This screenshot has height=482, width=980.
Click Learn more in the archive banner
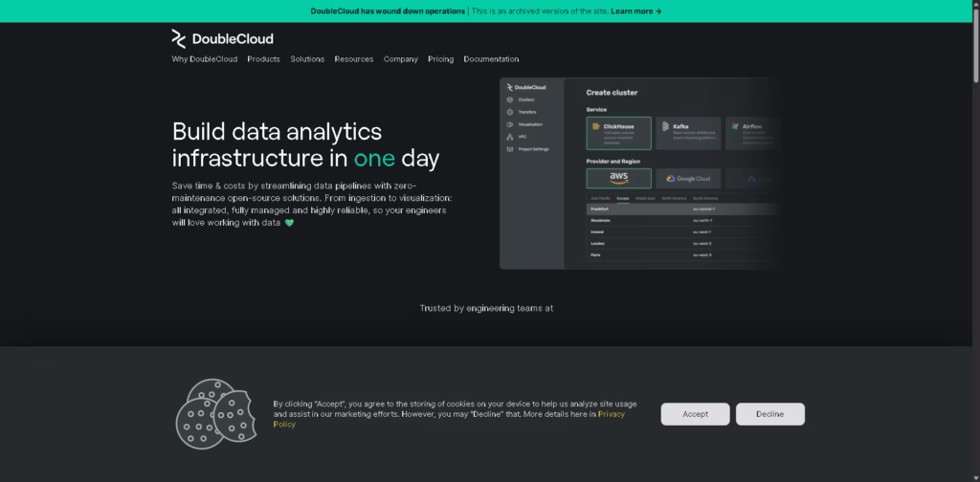[635, 11]
